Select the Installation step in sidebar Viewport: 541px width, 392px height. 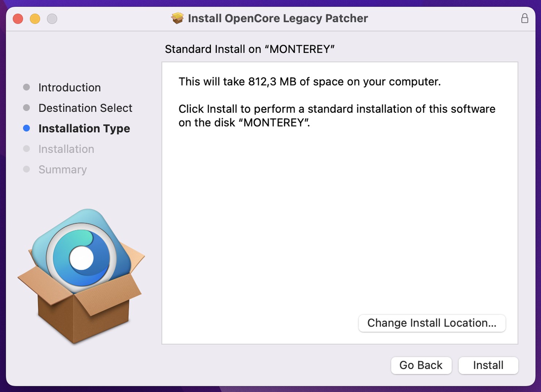[66, 149]
